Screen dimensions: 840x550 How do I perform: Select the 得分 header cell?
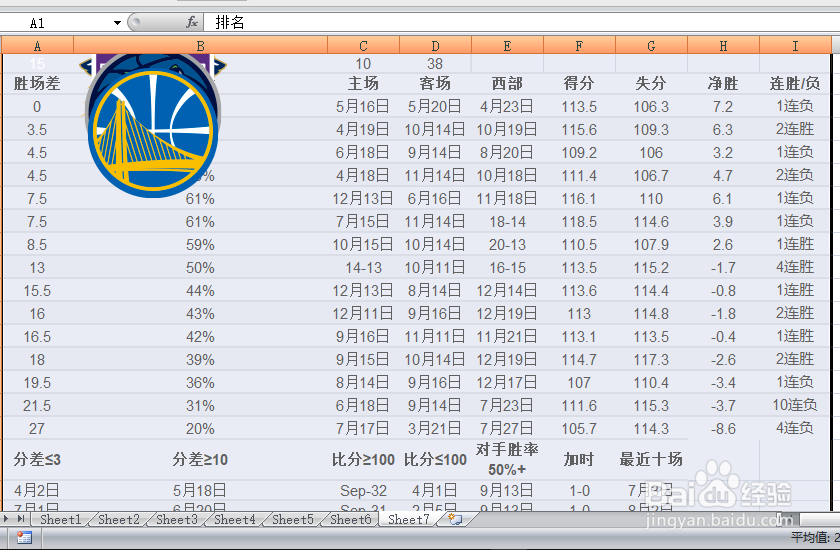click(x=579, y=84)
